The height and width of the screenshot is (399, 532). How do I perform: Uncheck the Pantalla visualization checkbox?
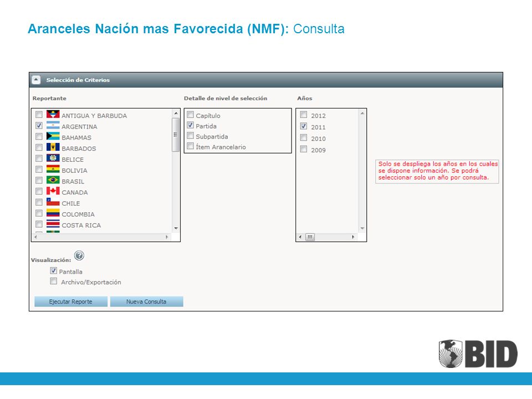click(x=53, y=271)
